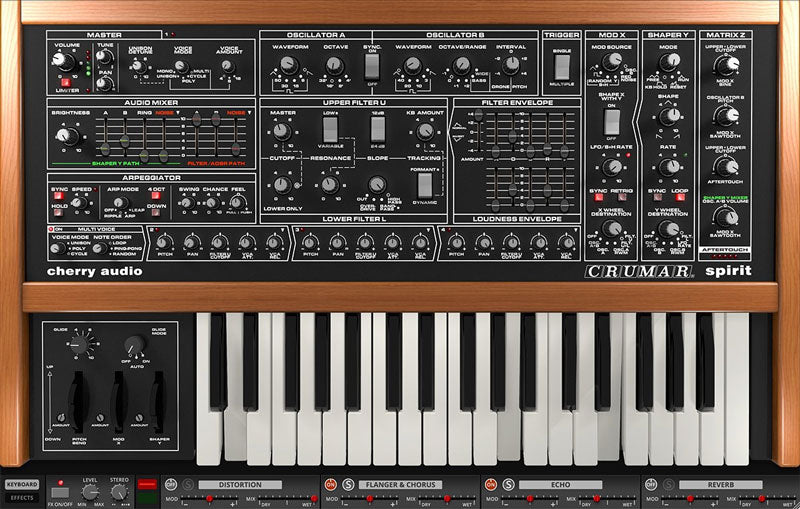This screenshot has width=800, height=509.
Task: Click the Voice Amount knob
Action: (x=228, y=66)
